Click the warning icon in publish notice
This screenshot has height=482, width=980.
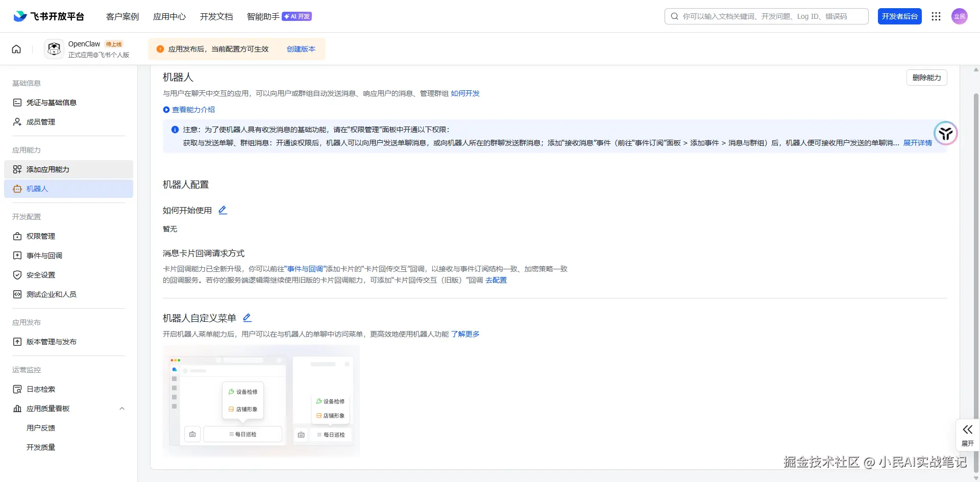160,49
